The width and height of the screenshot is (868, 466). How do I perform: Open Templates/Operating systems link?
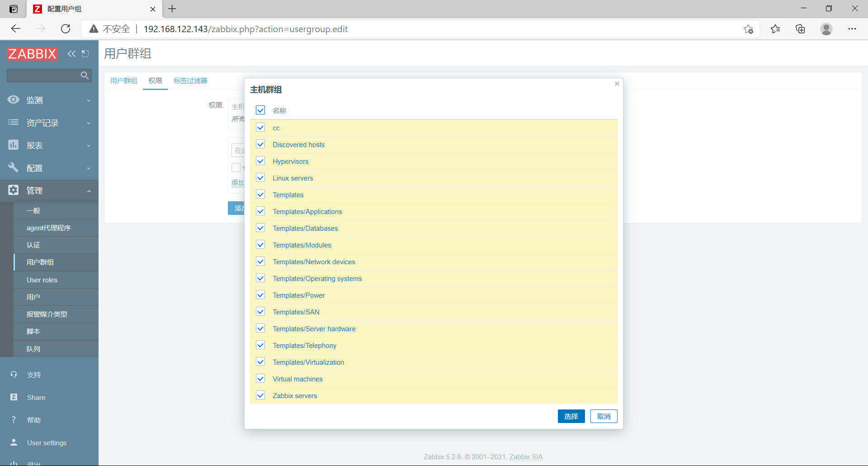pyautogui.click(x=317, y=278)
